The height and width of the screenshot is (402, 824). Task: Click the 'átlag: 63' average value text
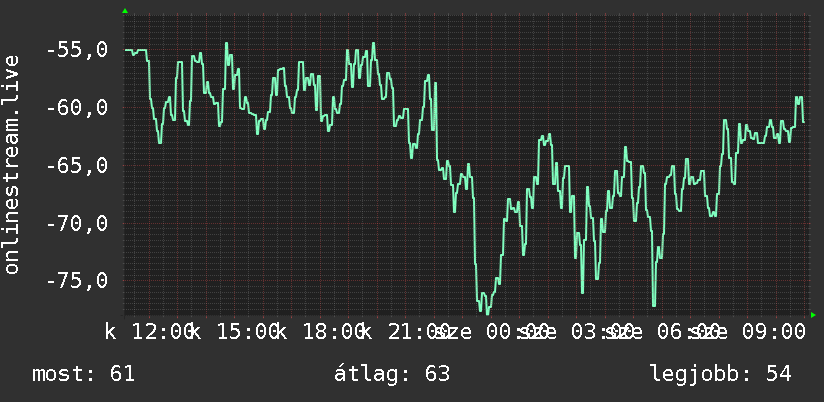[x=392, y=374]
